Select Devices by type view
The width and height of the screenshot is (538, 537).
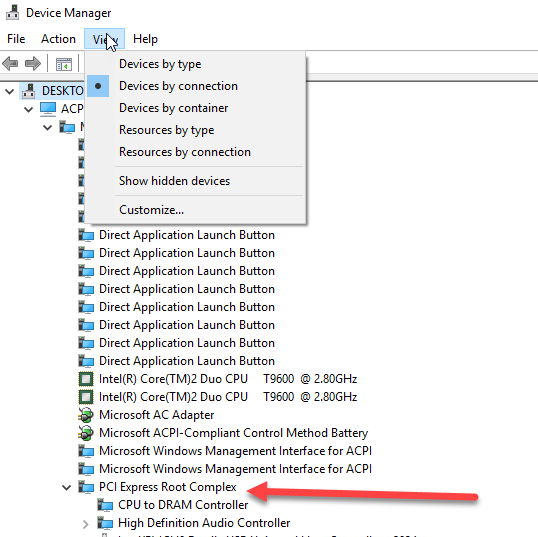tap(195, 64)
